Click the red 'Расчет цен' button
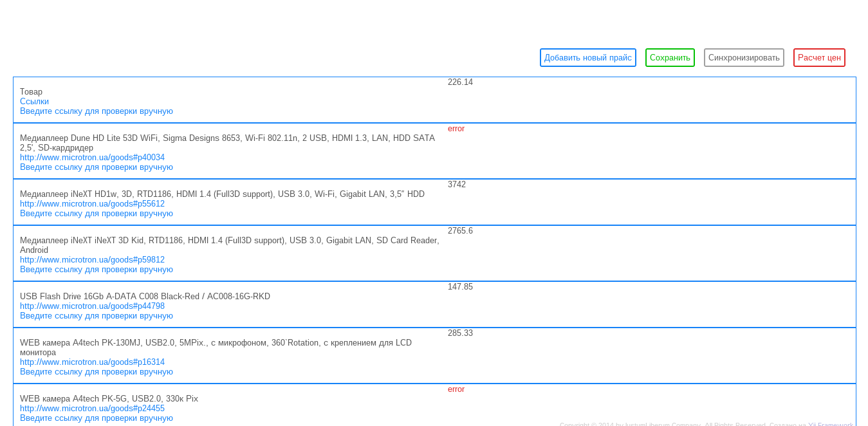 pyautogui.click(x=819, y=57)
